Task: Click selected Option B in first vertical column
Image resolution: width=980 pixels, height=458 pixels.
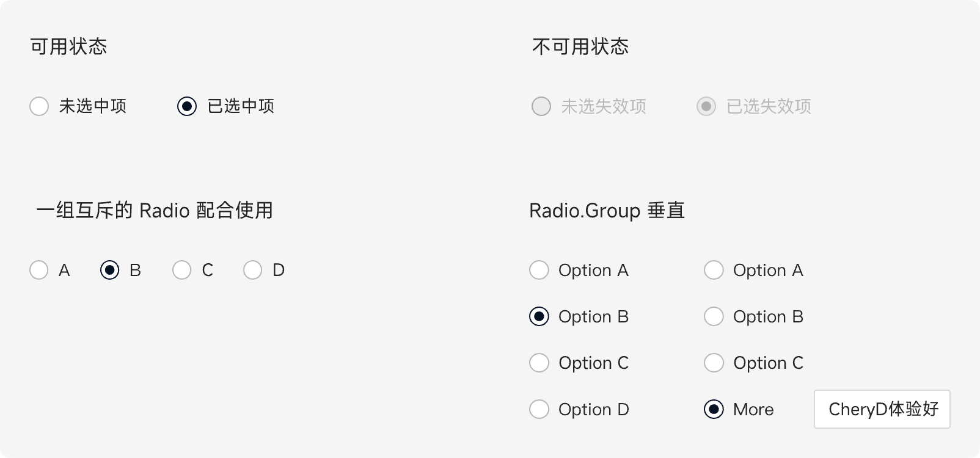Action: click(x=539, y=316)
